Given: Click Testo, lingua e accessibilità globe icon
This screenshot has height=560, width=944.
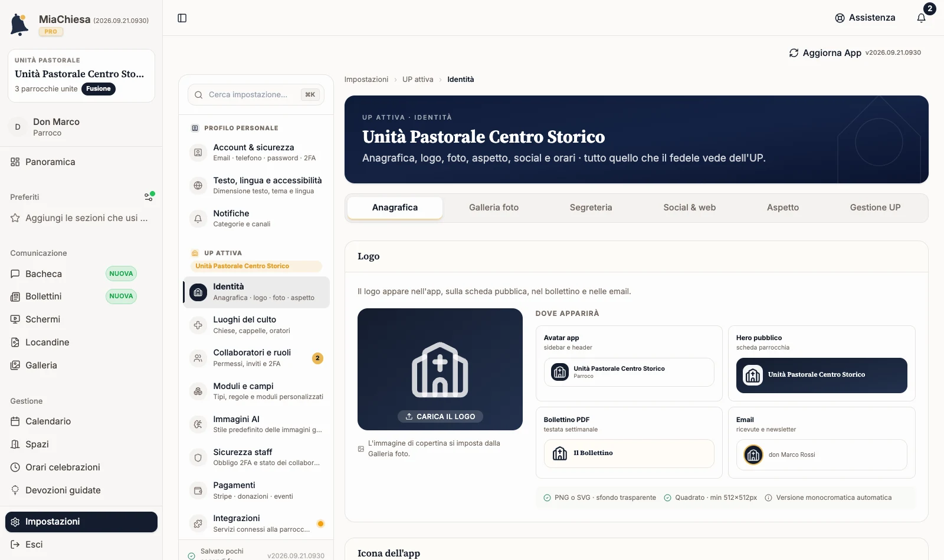Looking at the screenshot, I should click(x=198, y=186).
